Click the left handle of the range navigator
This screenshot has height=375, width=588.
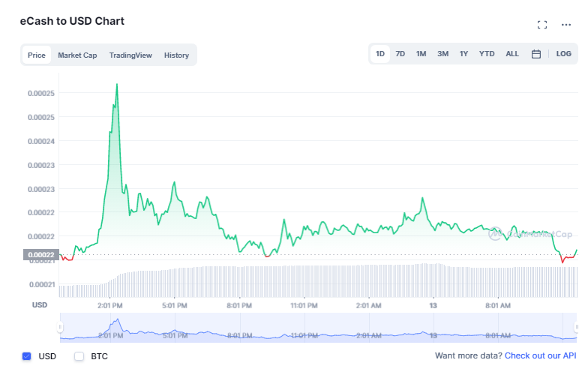click(x=60, y=327)
